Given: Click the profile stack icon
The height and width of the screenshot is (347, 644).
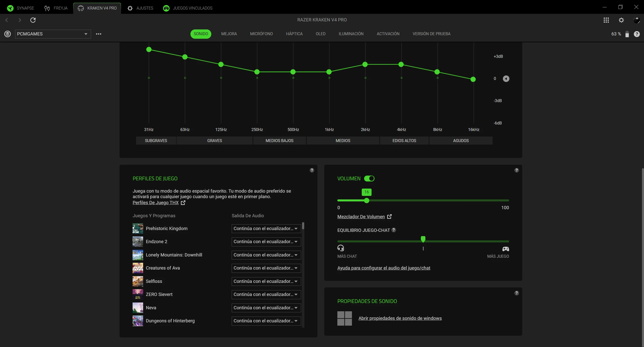Looking at the screenshot, I should pos(8,34).
